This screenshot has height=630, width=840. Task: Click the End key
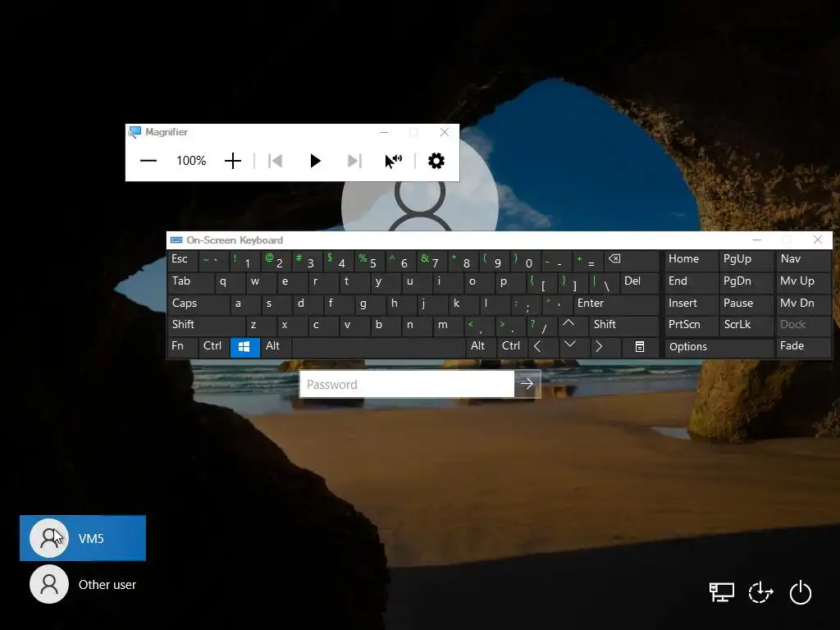691,282
